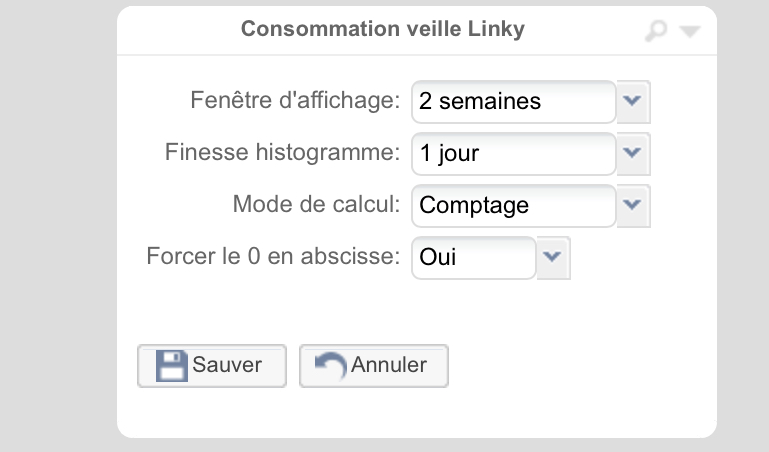Click the curved undo arrow icon on Annuler

[x=331, y=366]
